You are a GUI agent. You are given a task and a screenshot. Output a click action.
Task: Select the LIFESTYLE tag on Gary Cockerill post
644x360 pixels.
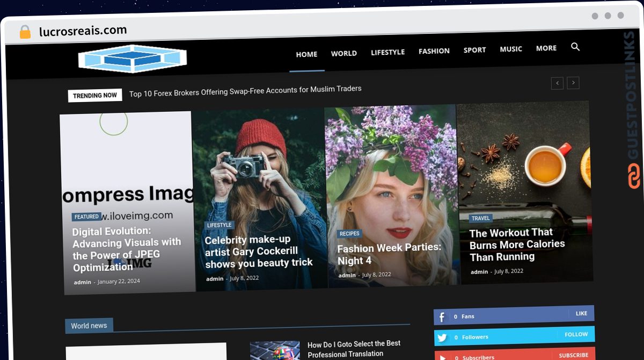click(x=219, y=225)
